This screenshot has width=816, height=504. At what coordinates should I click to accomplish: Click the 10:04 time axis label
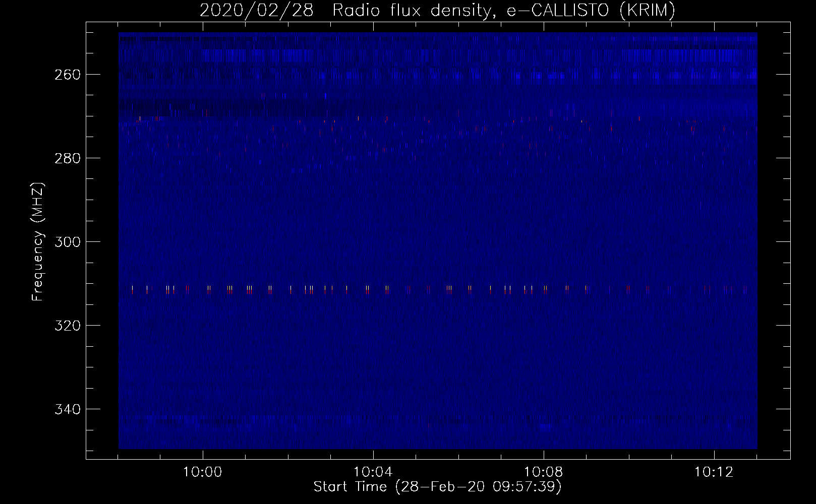coord(373,472)
